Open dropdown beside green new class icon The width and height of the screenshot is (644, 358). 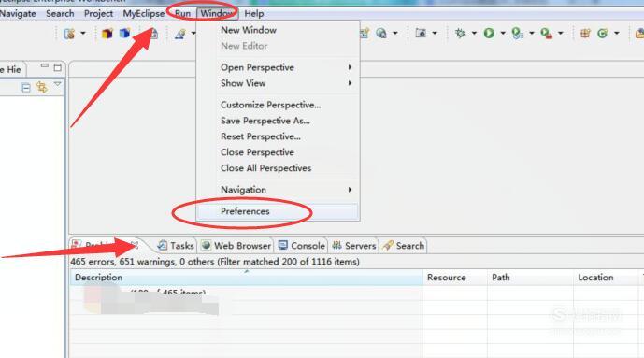coord(617,34)
